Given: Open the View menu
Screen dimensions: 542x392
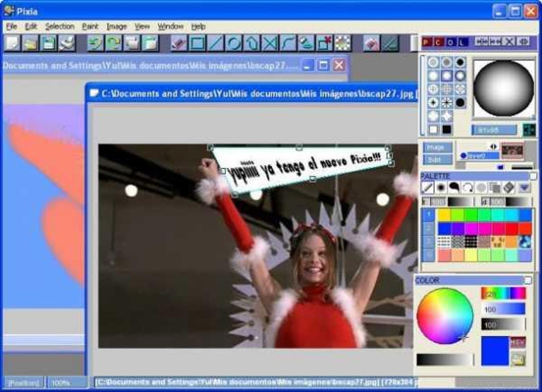Looking at the screenshot, I should 142,27.
